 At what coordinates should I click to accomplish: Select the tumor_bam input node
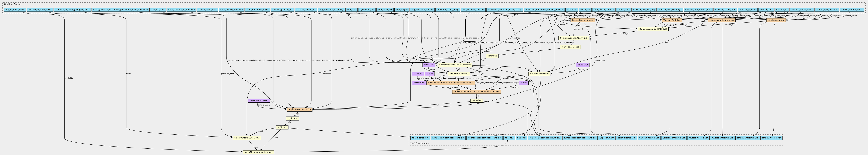pyautogui.click(x=623, y=10)
